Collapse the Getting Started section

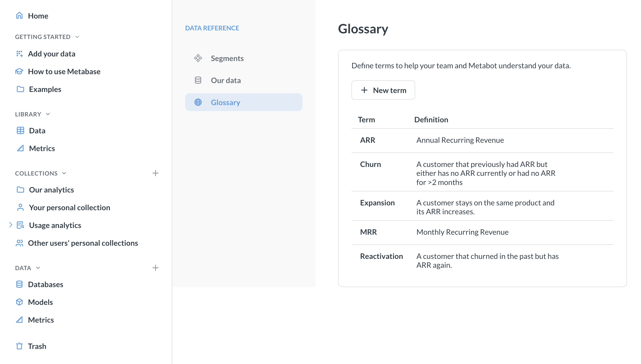click(78, 37)
